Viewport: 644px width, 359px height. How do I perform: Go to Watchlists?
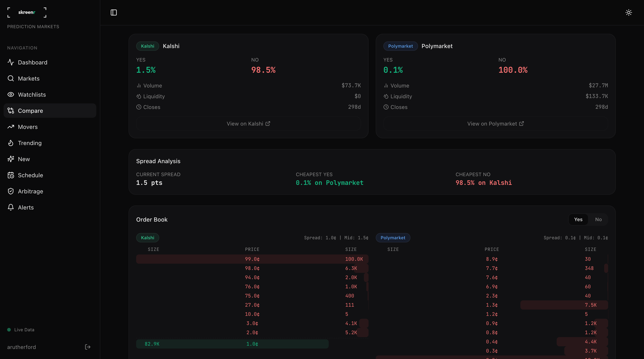[50, 95]
